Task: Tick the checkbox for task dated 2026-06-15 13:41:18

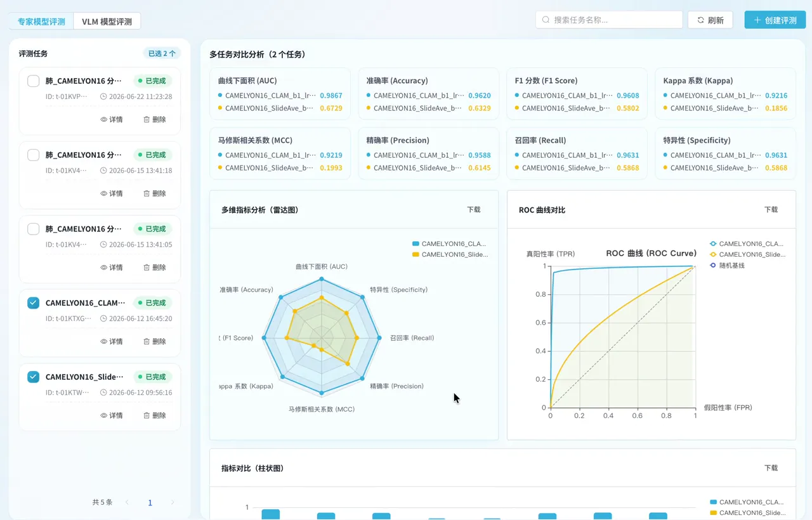Action: pos(34,155)
